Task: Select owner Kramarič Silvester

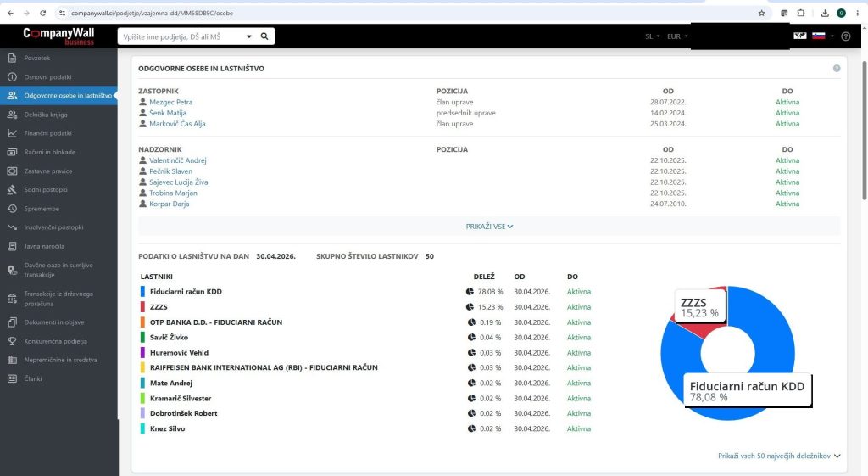Action: tap(181, 399)
